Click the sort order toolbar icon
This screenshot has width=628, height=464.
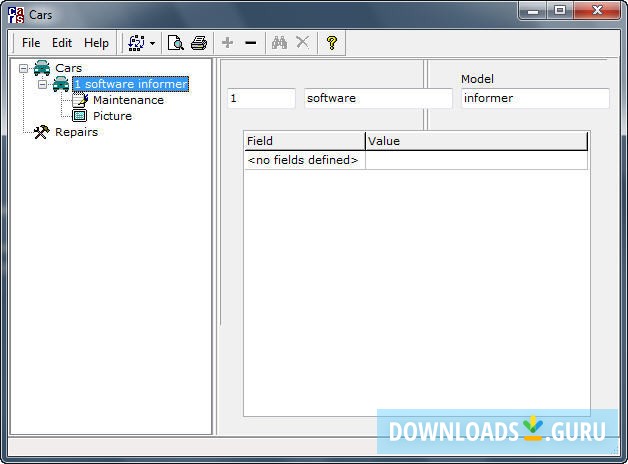tap(136, 43)
